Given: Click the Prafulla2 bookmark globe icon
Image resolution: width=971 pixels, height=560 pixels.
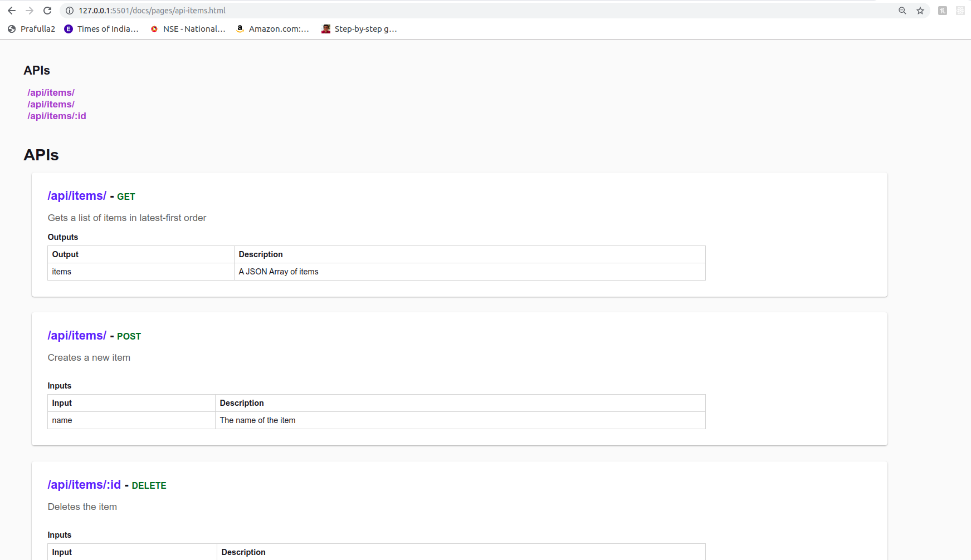Looking at the screenshot, I should pos(12,29).
